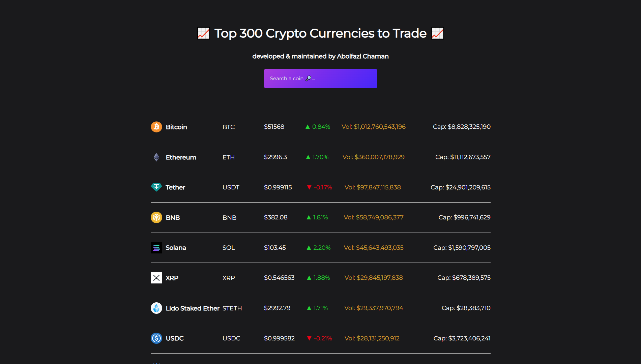This screenshot has height=364, width=641.
Task: Click the Ethereum diamond logo icon
Action: point(156,157)
